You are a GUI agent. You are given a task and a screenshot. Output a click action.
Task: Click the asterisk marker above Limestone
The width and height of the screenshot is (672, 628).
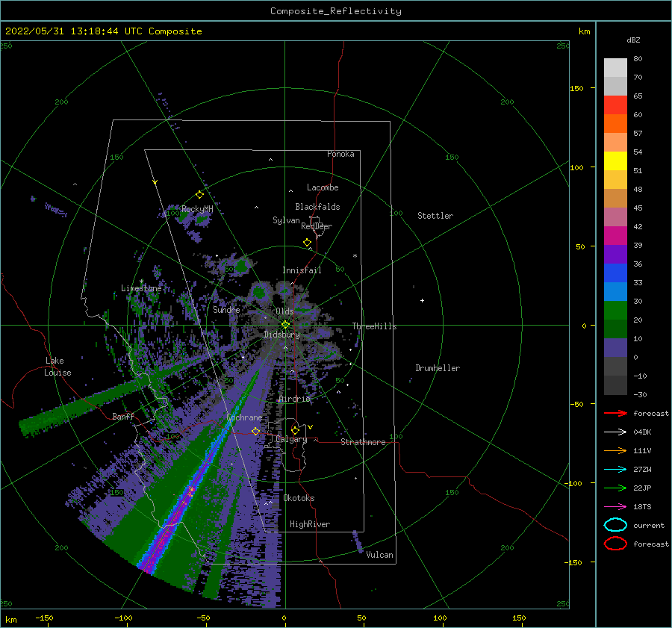tap(141, 282)
